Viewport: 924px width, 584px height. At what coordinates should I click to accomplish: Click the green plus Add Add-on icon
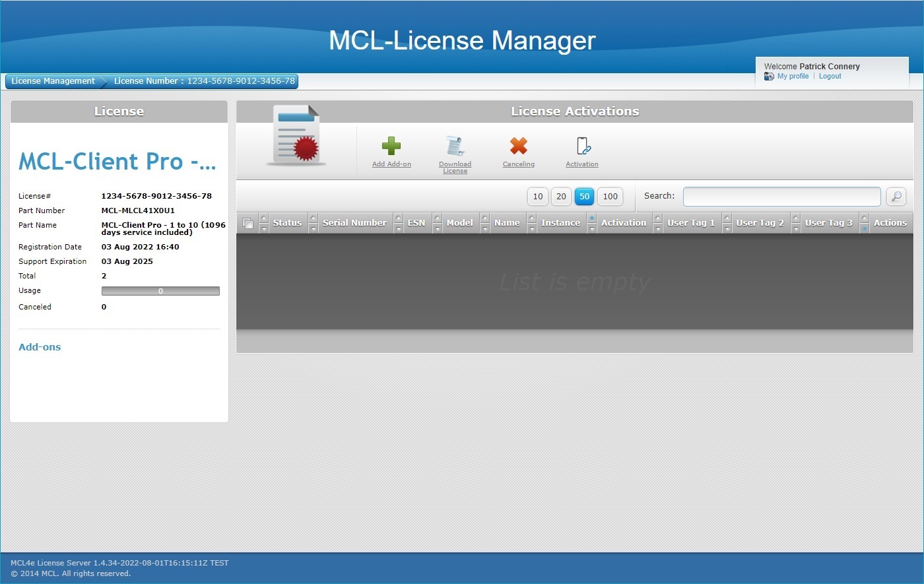click(x=391, y=146)
